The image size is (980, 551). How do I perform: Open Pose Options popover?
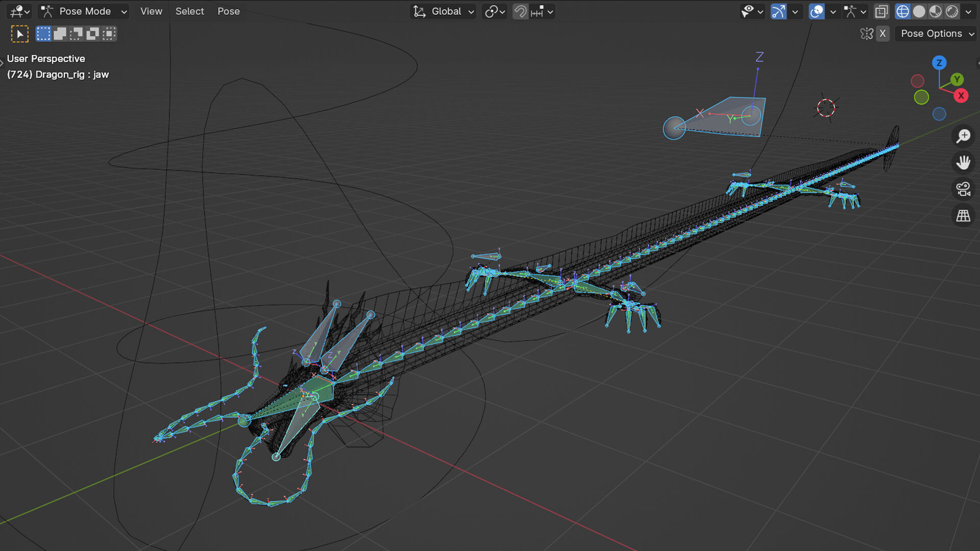pos(937,34)
